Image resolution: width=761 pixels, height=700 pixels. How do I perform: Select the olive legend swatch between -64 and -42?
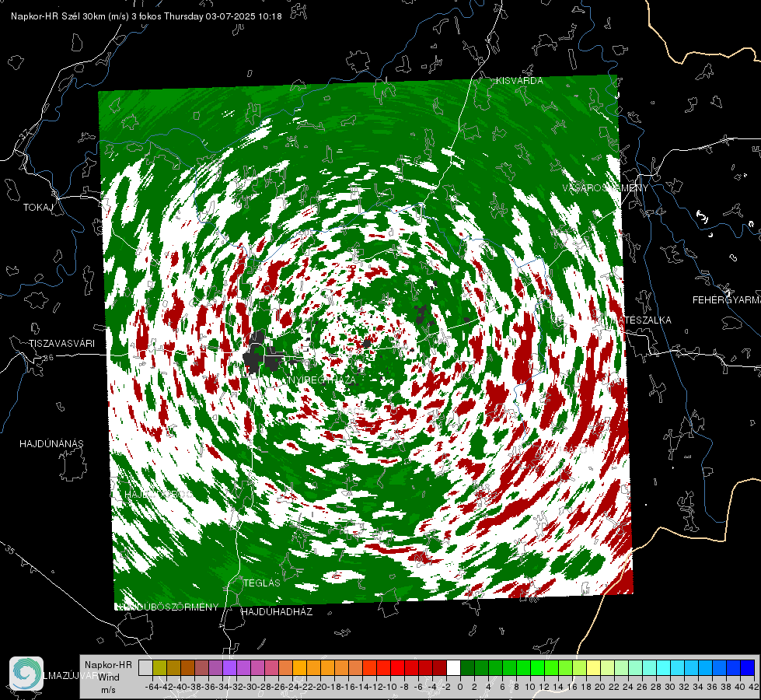tap(159, 668)
